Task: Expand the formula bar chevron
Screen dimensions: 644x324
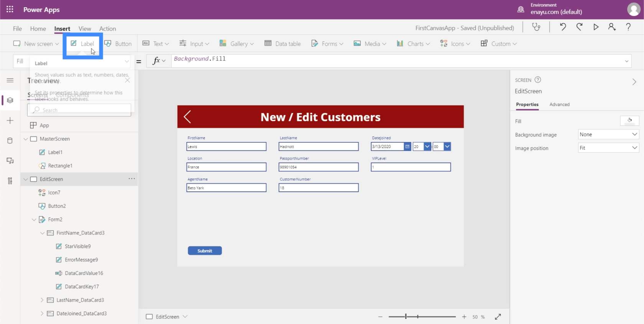Action: [627, 61]
